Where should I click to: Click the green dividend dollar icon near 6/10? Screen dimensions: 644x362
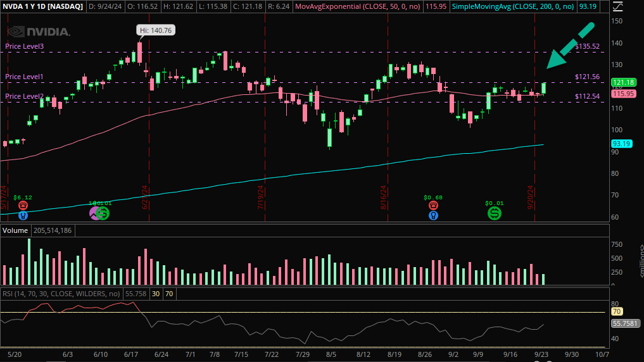pyautogui.click(x=103, y=213)
